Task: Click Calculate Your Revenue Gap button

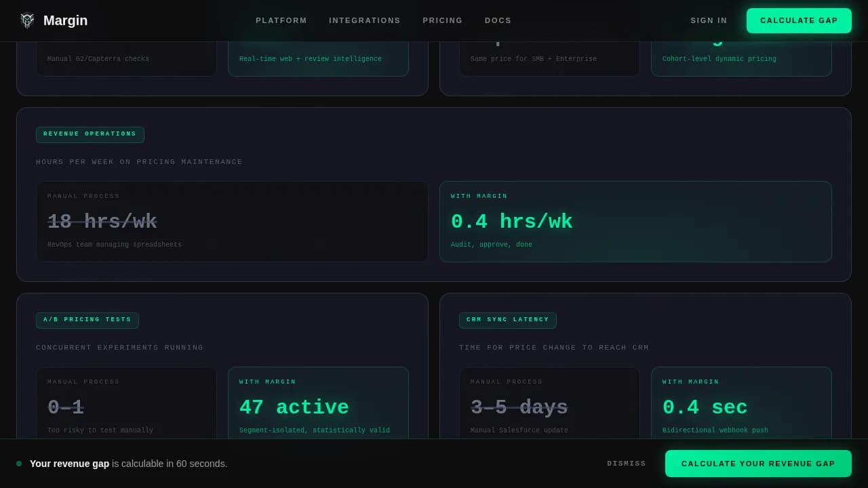Action: pos(758,464)
